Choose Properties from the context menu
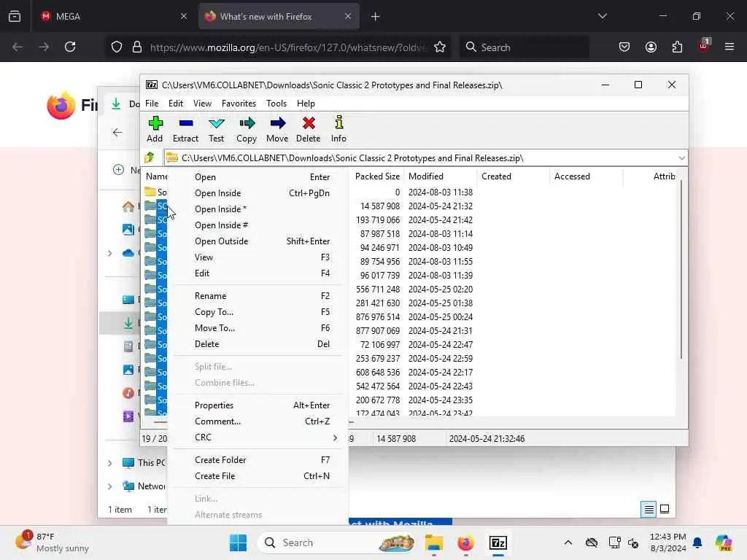Viewport: 747px width, 560px height. tap(258, 405)
